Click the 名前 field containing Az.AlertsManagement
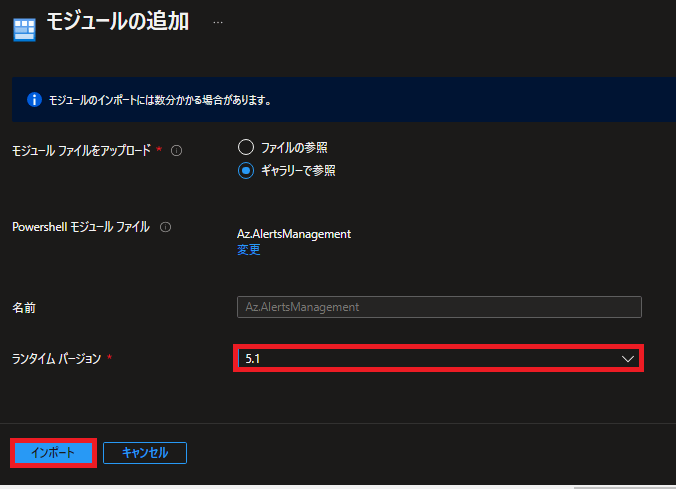Viewport: 676px width, 489px height. pos(439,307)
